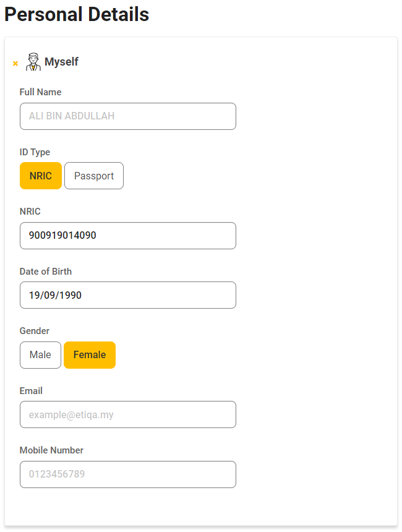Click the Myself section label
The image size is (402, 532).
point(61,62)
